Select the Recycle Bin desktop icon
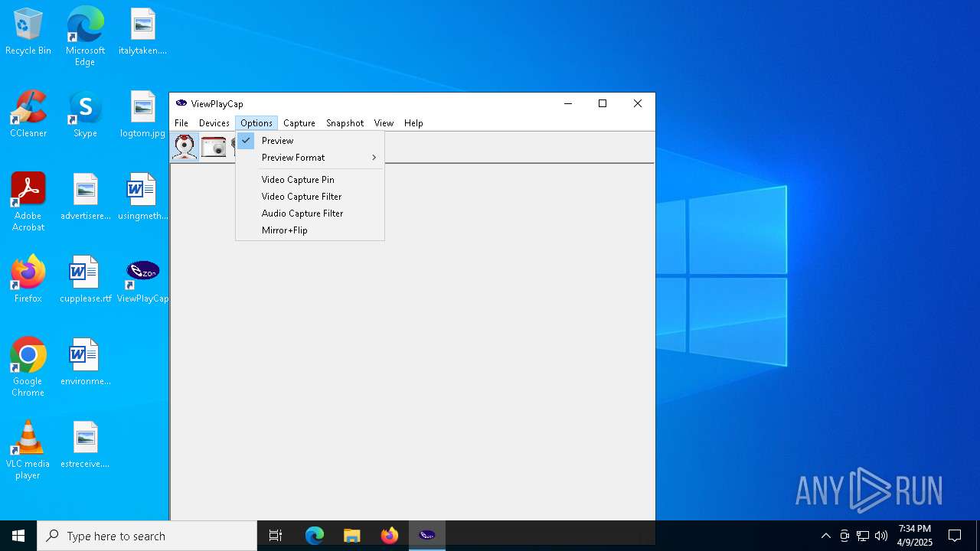Image resolution: width=980 pixels, height=551 pixels. pyautogui.click(x=28, y=32)
